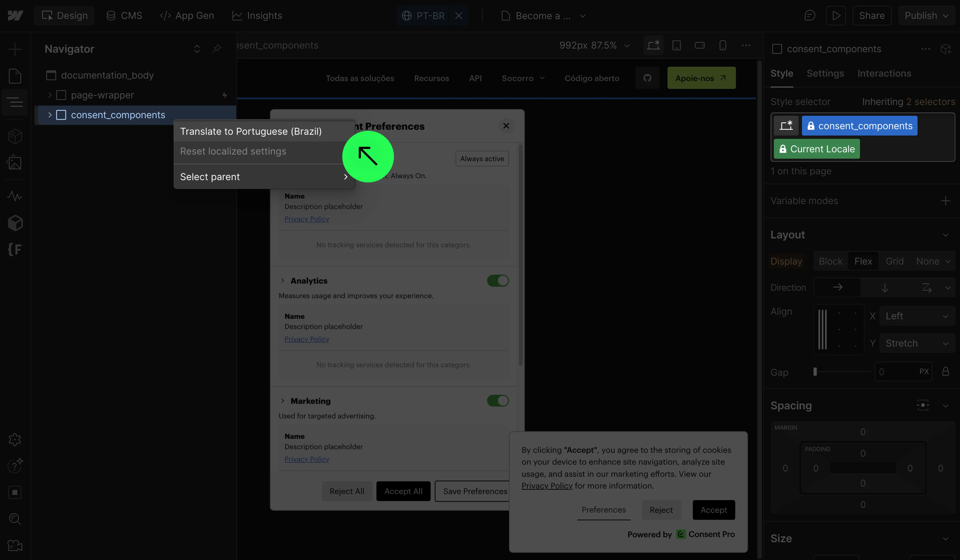Open the Assets image icon
960x560 pixels.
(x=15, y=163)
